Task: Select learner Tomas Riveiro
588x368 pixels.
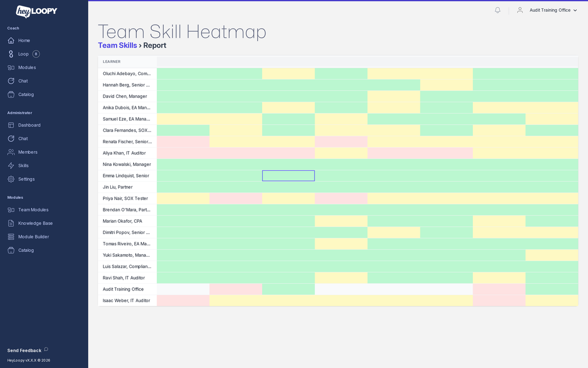Action: tap(127, 244)
